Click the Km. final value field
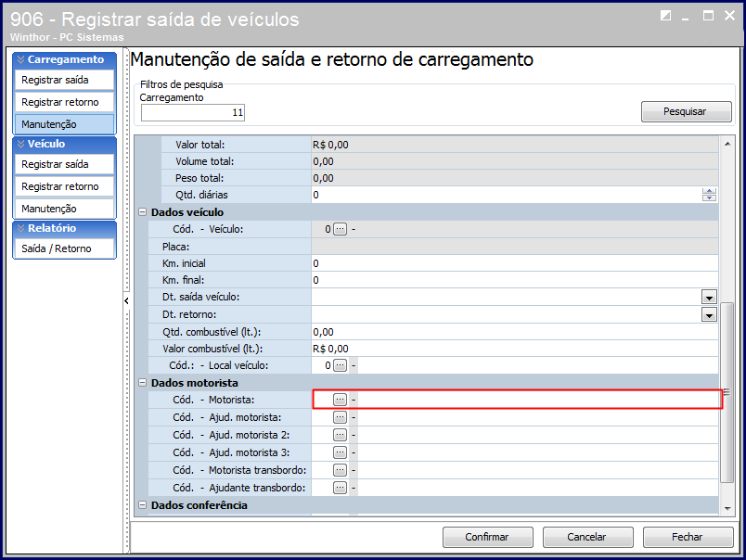Viewport: 746px width, 560px height. click(514, 280)
